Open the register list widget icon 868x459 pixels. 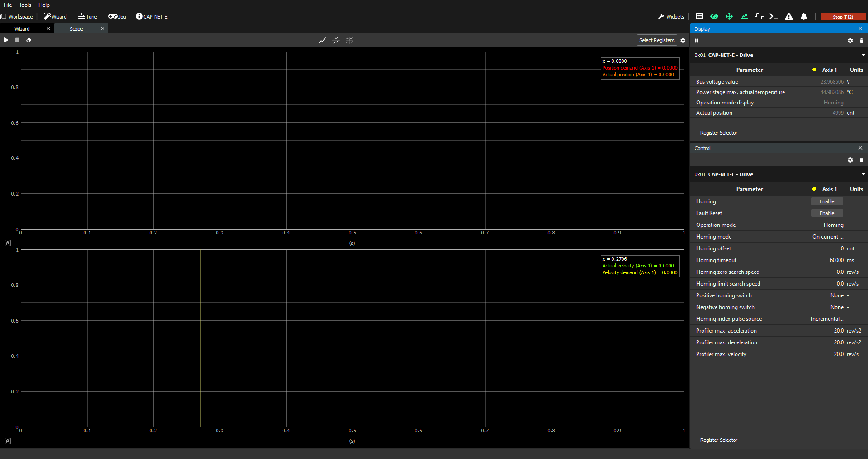pos(699,17)
